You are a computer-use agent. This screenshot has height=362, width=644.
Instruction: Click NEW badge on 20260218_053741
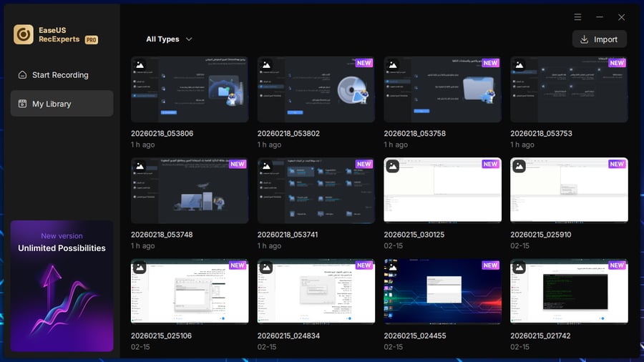pos(364,164)
